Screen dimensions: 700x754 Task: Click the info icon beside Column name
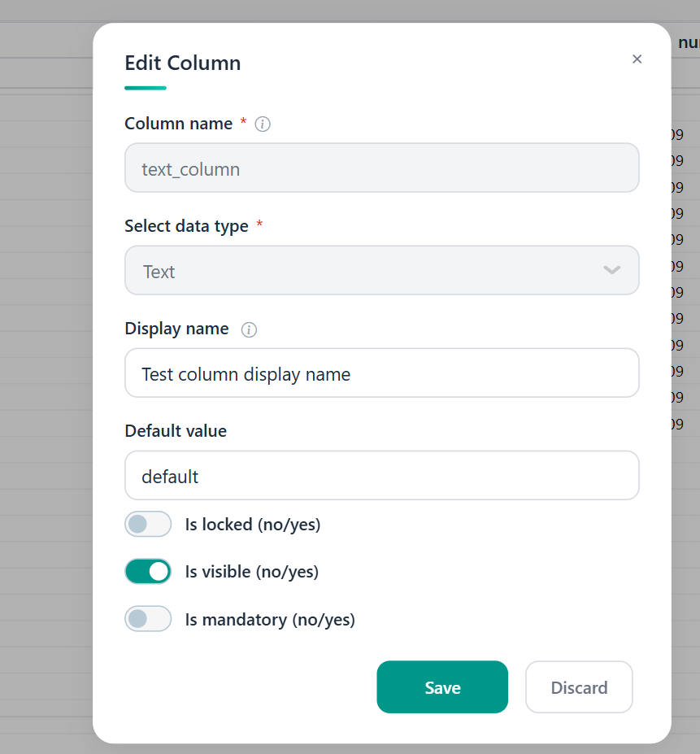tap(263, 124)
